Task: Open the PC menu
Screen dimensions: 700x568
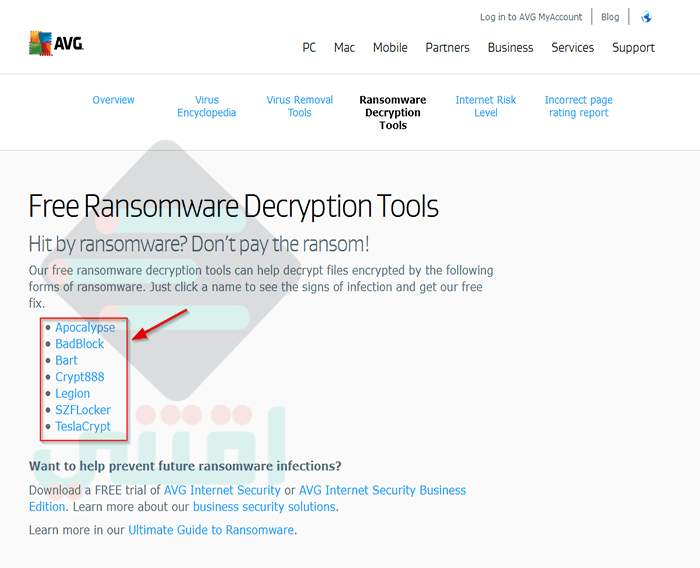Action: pos(309,47)
